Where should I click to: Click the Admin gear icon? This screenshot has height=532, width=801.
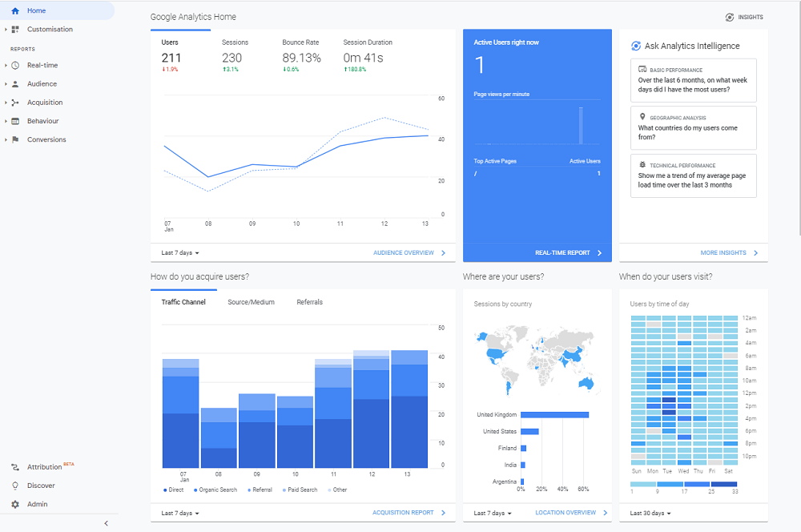pyautogui.click(x=15, y=505)
